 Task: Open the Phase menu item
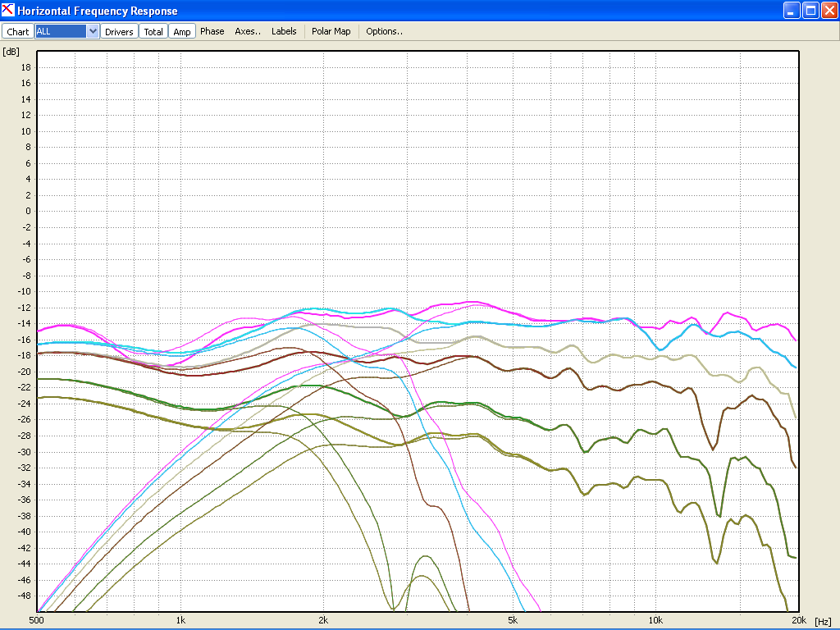[212, 31]
